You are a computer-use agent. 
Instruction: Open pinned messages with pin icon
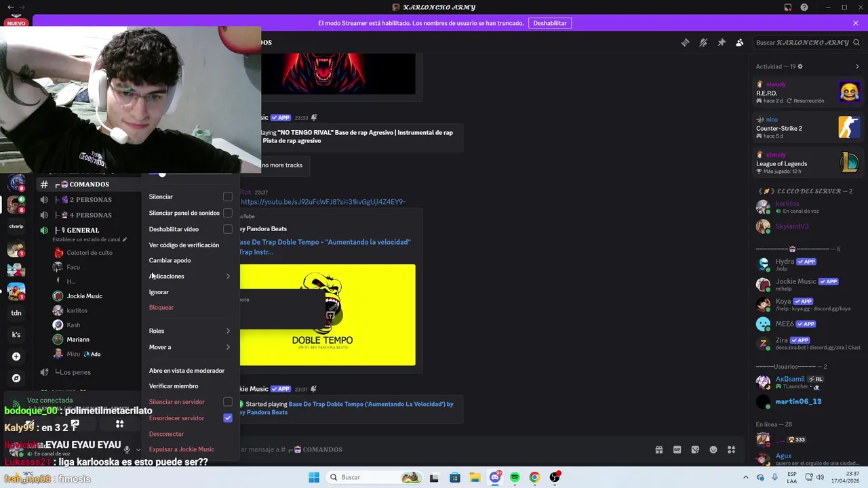(722, 42)
